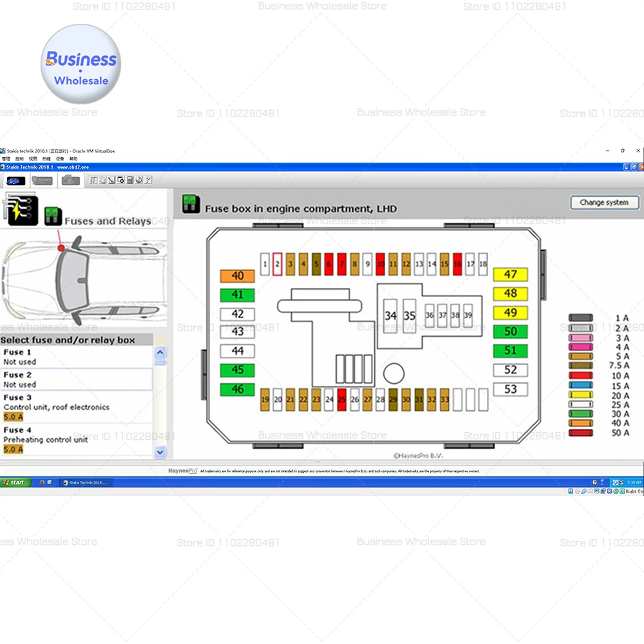Click red fuse 10 in the top row
The image size is (644, 644).
[x=381, y=264]
